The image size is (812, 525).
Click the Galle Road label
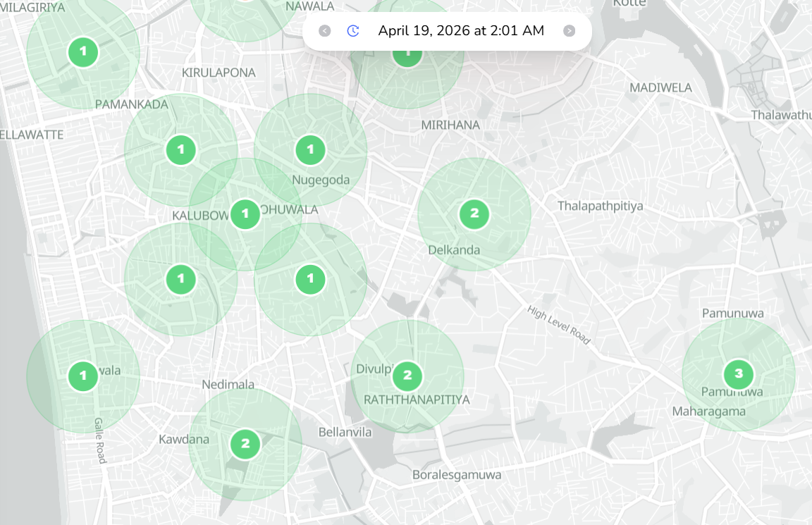pos(99,440)
